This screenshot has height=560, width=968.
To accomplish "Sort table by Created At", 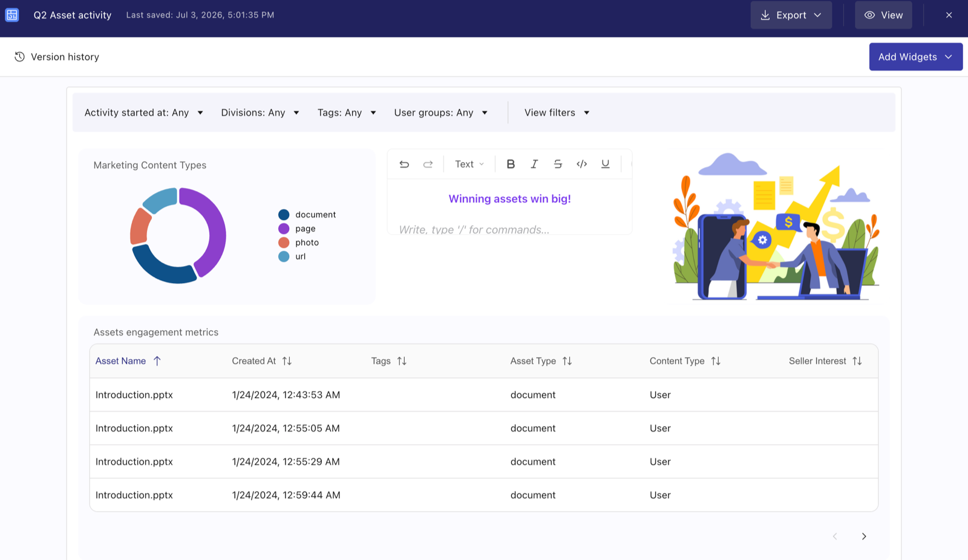I will 287,361.
